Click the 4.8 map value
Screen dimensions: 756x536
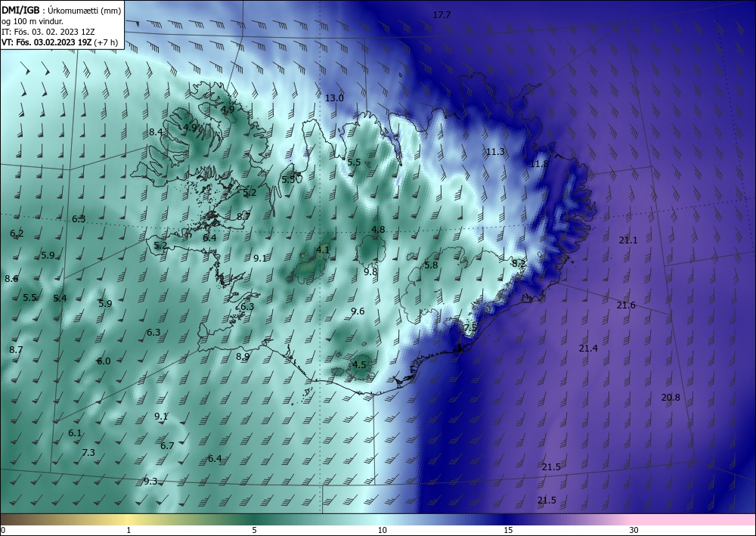(379, 229)
